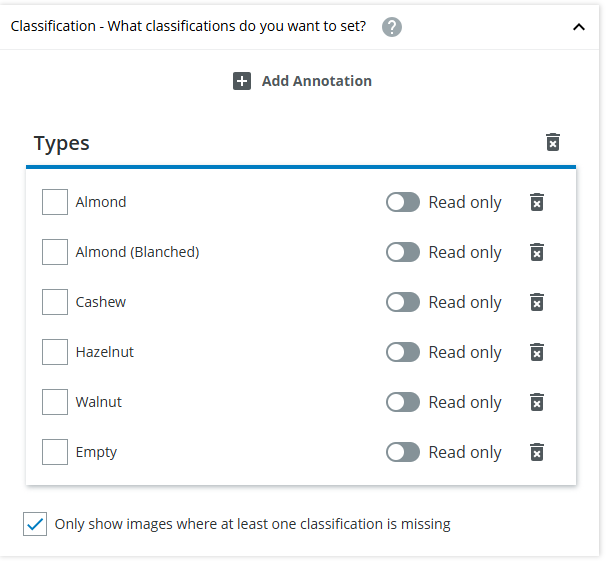Click the Add Annotation button label
The width and height of the screenshot is (608, 561).
coord(316,81)
